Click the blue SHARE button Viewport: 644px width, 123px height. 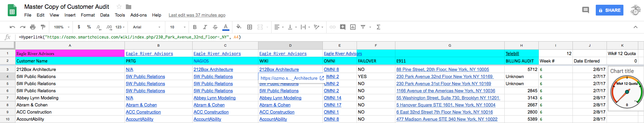[x=610, y=10]
